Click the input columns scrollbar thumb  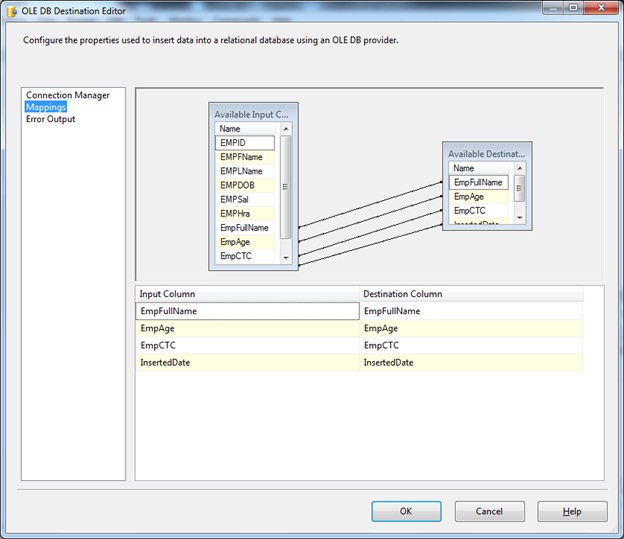click(285, 187)
